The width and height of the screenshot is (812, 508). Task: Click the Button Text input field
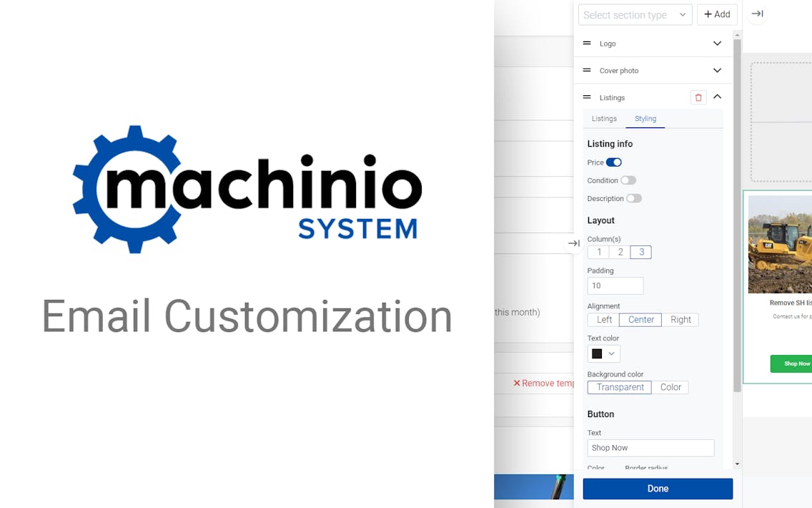(650, 448)
